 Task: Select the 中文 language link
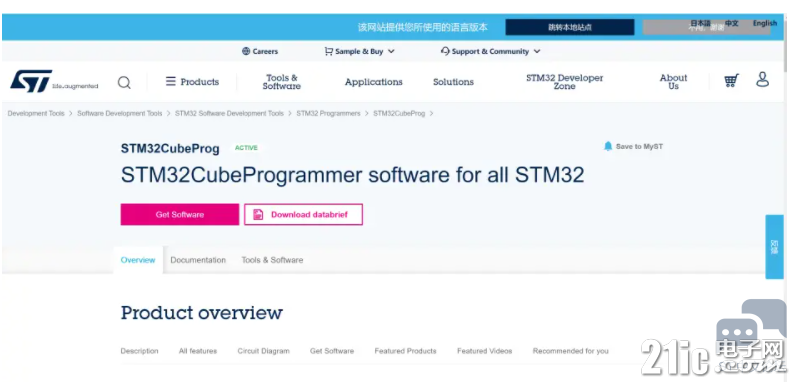click(732, 23)
